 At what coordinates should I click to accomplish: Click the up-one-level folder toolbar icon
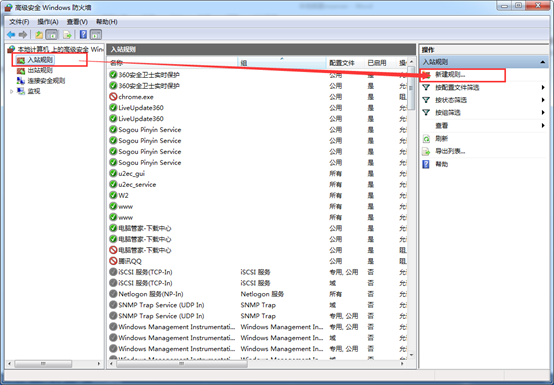click(x=39, y=35)
